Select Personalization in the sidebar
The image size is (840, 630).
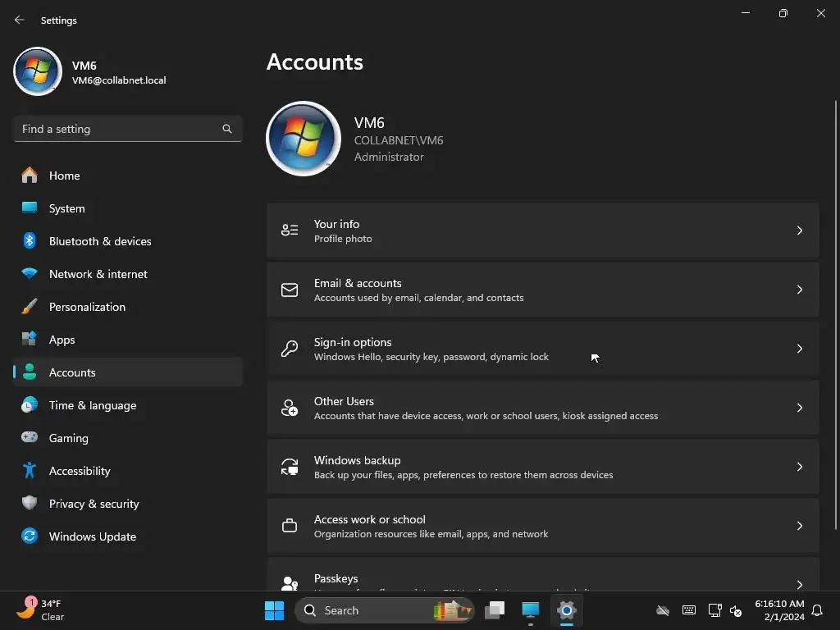point(127,307)
